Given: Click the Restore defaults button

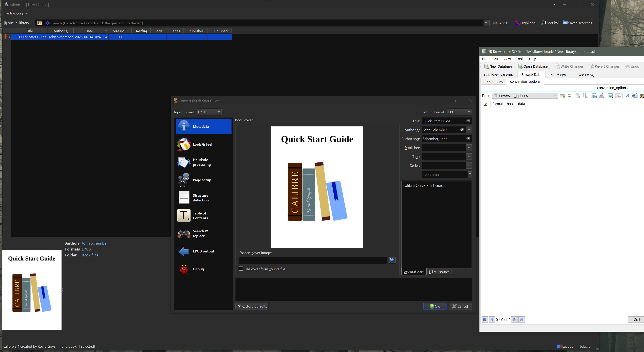Looking at the screenshot, I should [x=252, y=306].
